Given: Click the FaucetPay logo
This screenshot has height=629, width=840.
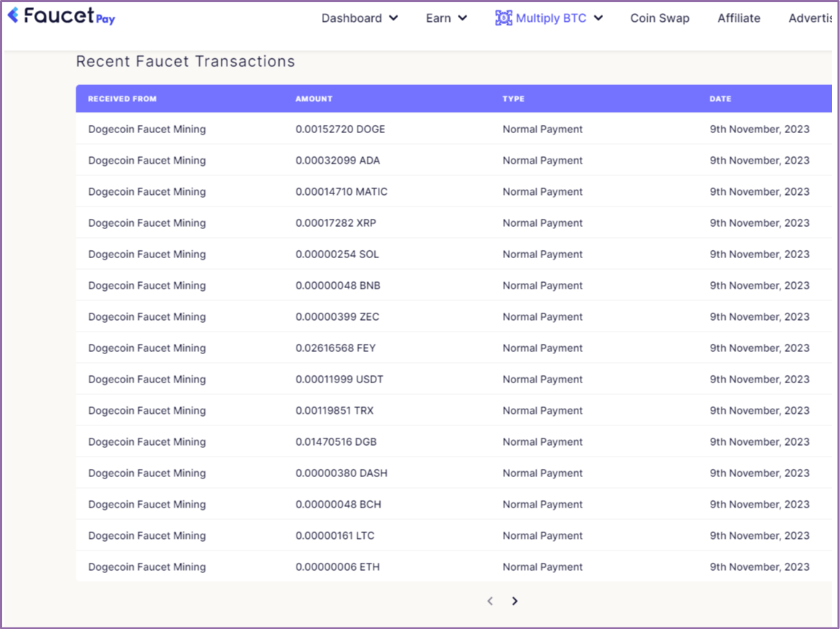Looking at the screenshot, I should [62, 16].
